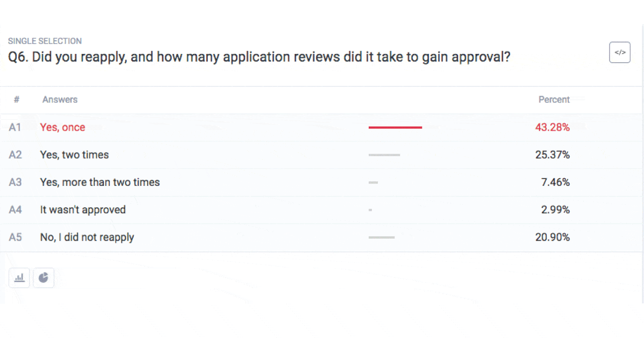Viewport: 644px width, 338px height.
Task: Select the A3 row identifier label
Action: tap(16, 182)
